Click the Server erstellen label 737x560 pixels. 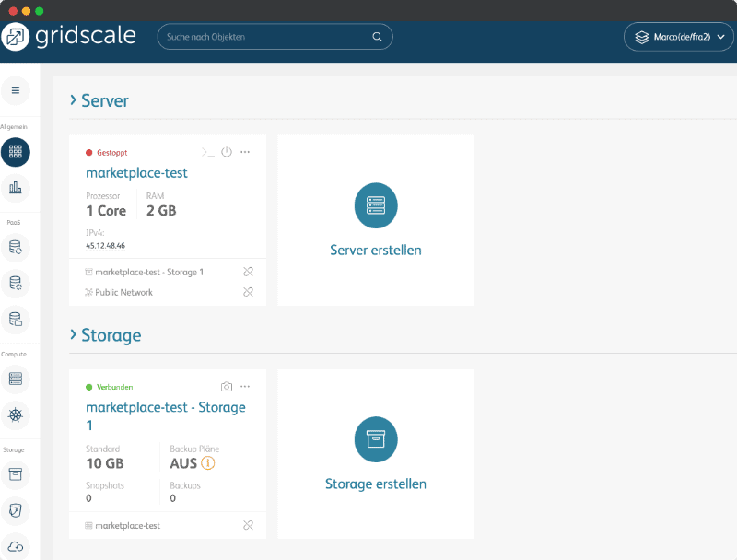376,250
